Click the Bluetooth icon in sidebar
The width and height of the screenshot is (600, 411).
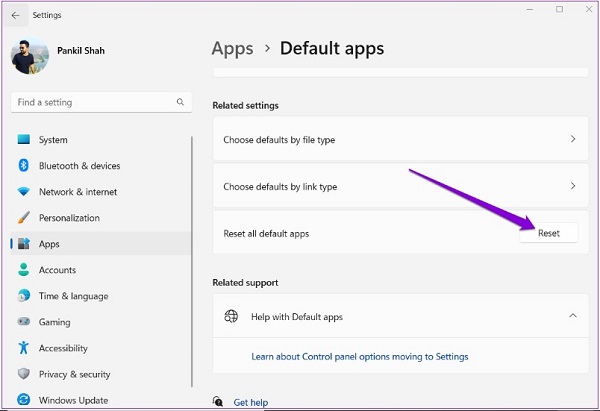point(24,165)
